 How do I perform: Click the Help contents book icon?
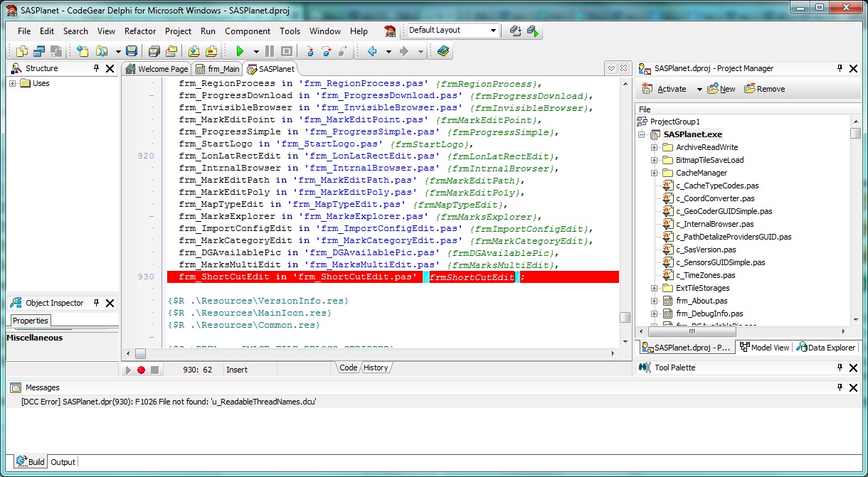pyautogui.click(x=443, y=51)
